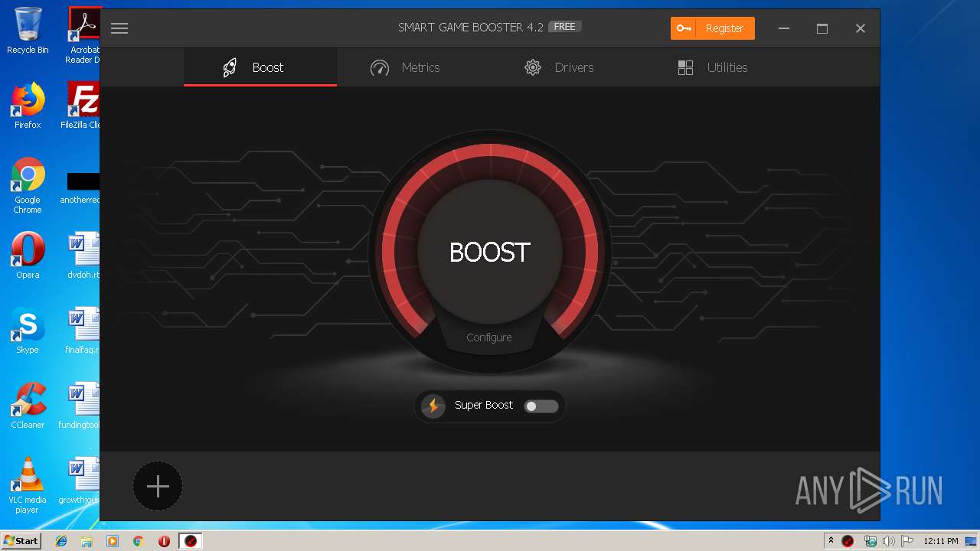The image size is (980, 551).
Task: Select the VLC media player shortcut
Action: point(28,485)
